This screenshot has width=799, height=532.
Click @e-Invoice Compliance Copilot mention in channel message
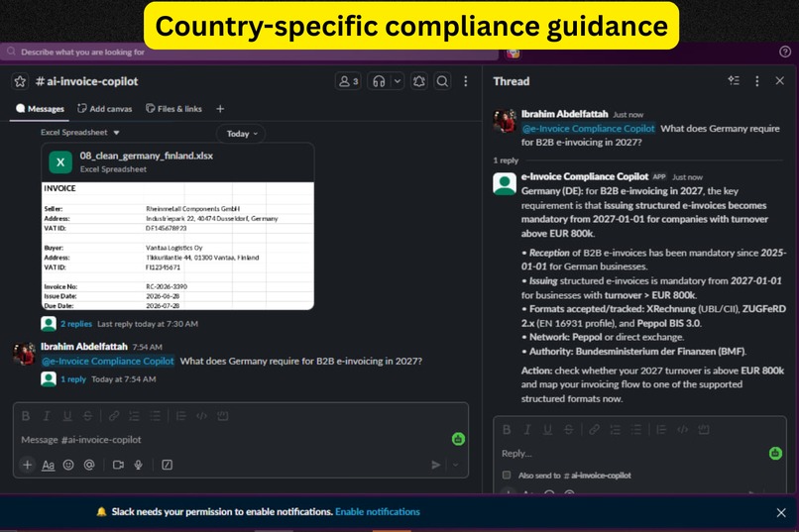click(108, 361)
